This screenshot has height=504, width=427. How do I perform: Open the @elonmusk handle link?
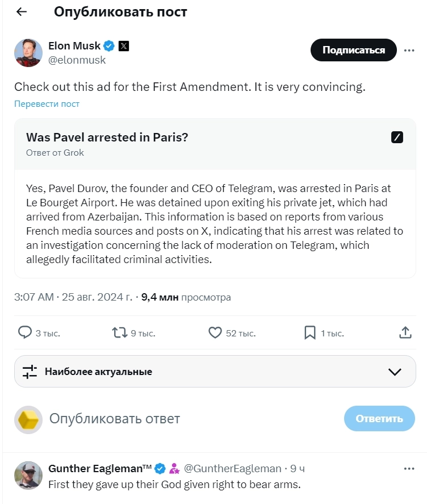[x=77, y=60]
